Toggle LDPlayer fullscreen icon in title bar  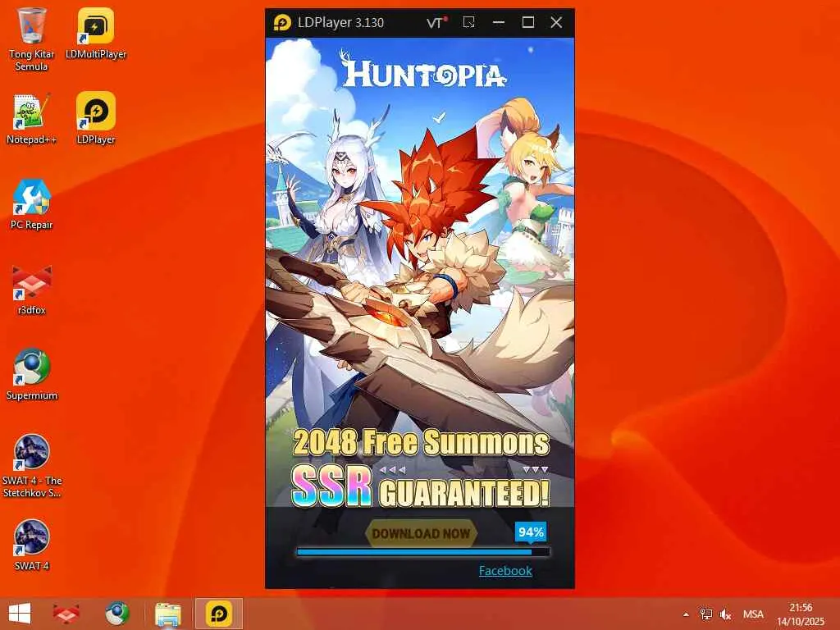pos(468,22)
